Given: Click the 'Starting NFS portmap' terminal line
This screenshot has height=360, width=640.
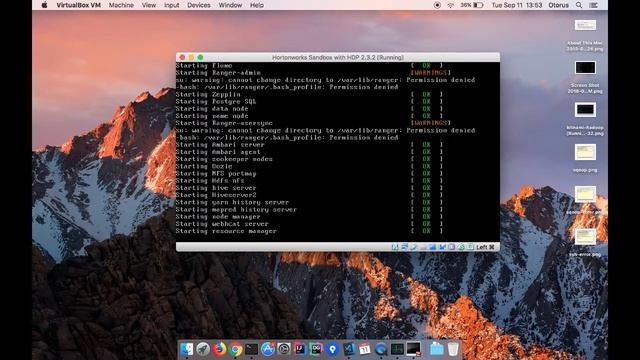Looking at the screenshot, I should [x=216, y=173].
